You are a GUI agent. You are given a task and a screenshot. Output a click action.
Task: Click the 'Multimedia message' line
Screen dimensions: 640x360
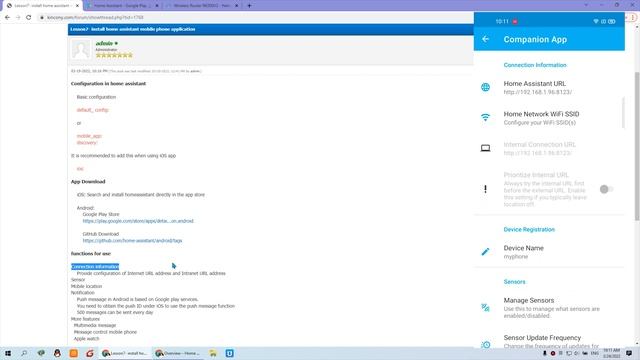coord(95,325)
